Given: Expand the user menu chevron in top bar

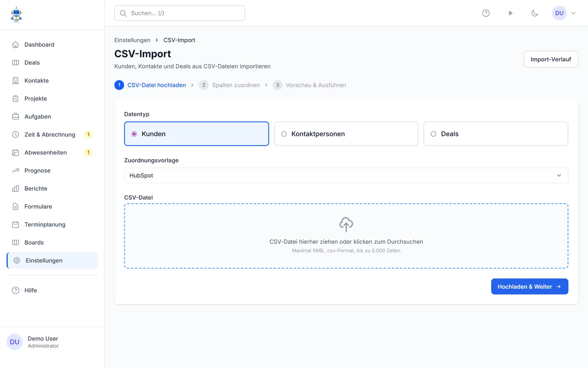Looking at the screenshot, I should [573, 13].
